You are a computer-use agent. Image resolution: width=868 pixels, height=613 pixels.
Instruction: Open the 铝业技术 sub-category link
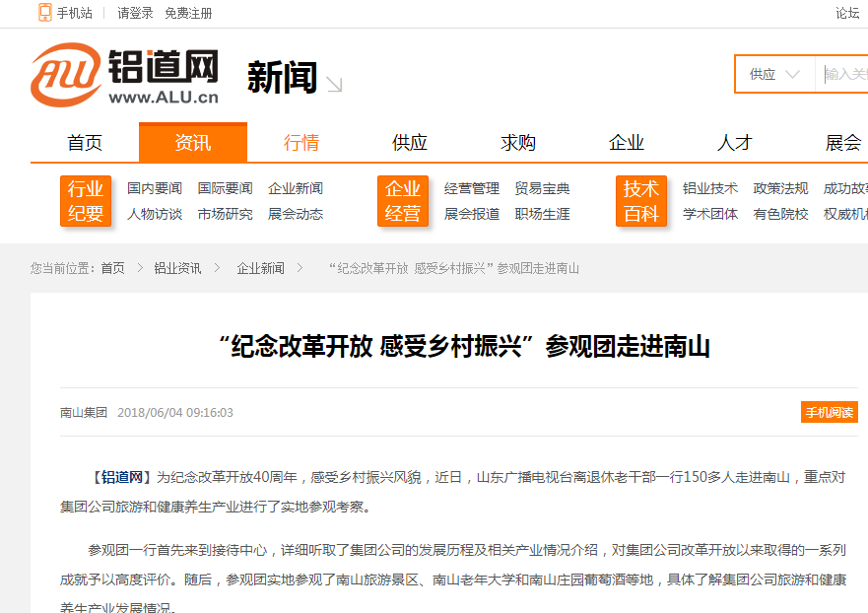(710, 188)
